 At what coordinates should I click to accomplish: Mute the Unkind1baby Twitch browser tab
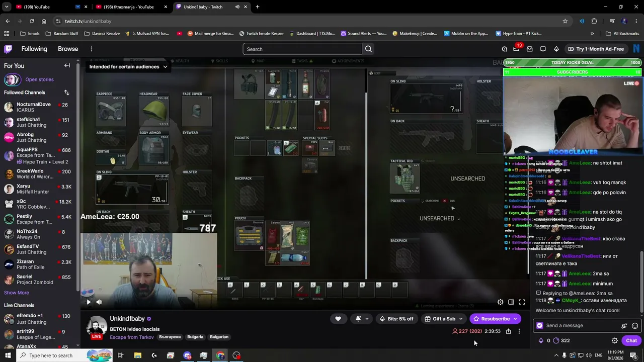tap(237, 7)
